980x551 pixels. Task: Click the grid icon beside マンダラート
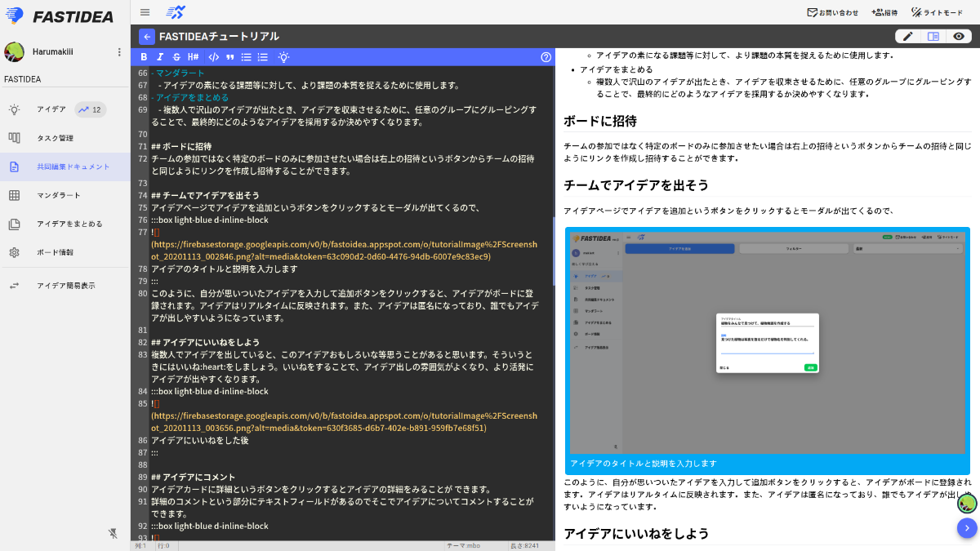click(14, 195)
